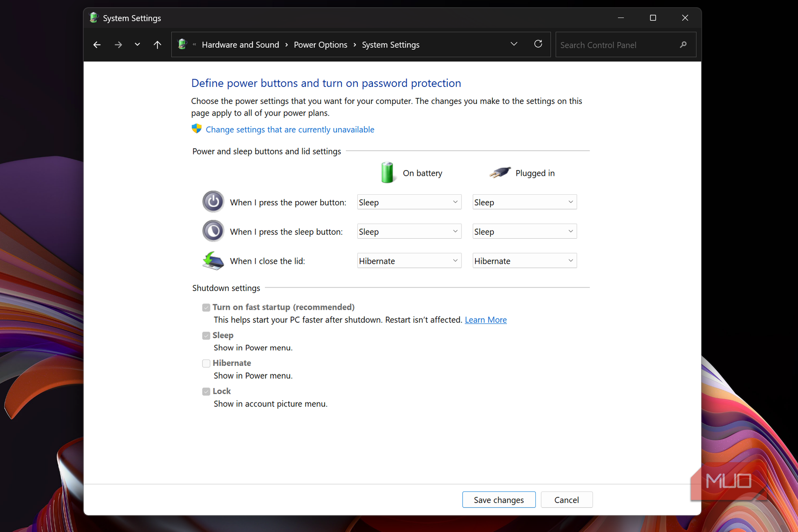Navigate to Power Options breadcrumb
The width and height of the screenshot is (798, 532).
click(x=320, y=44)
